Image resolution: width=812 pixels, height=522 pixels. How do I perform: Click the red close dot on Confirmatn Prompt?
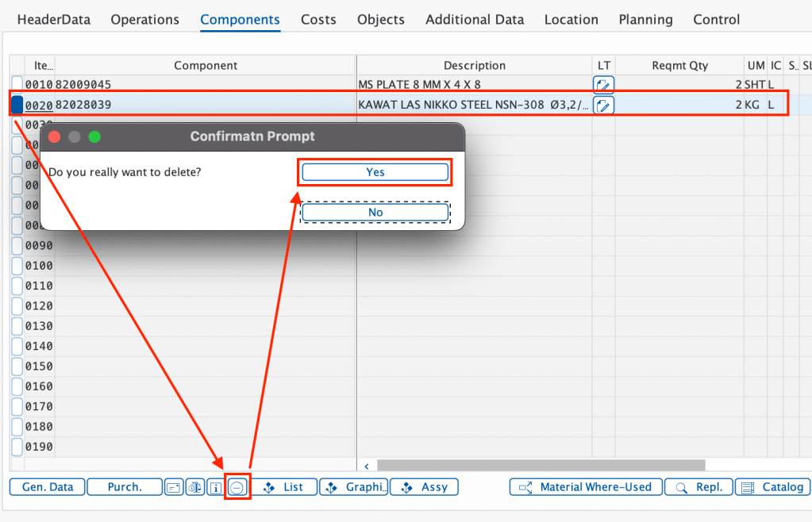[55, 136]
